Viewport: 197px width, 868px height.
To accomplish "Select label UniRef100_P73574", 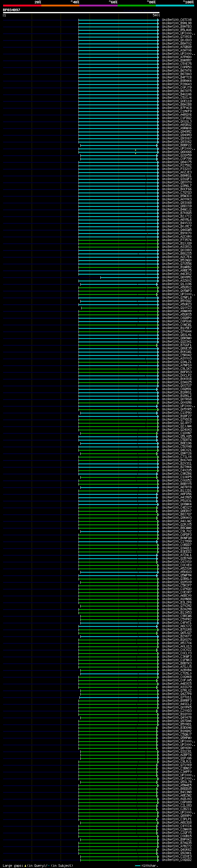I will tap(176, 240).
